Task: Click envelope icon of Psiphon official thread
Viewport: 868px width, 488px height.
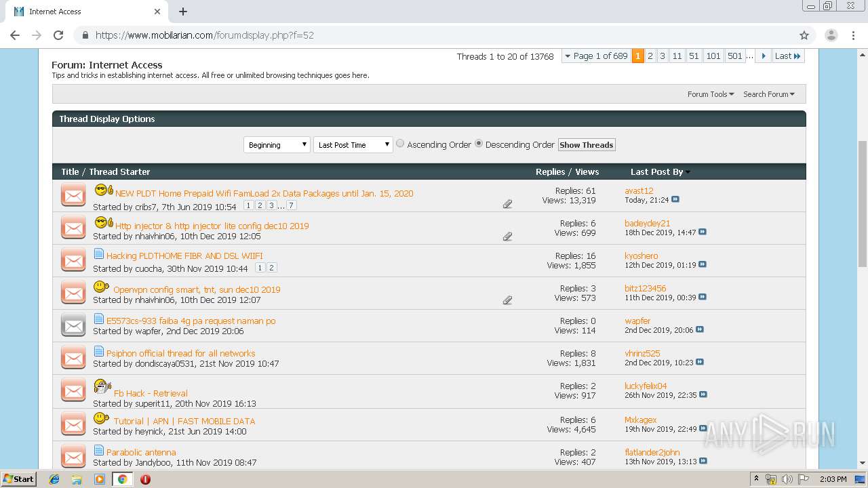Action: point(73,358)
